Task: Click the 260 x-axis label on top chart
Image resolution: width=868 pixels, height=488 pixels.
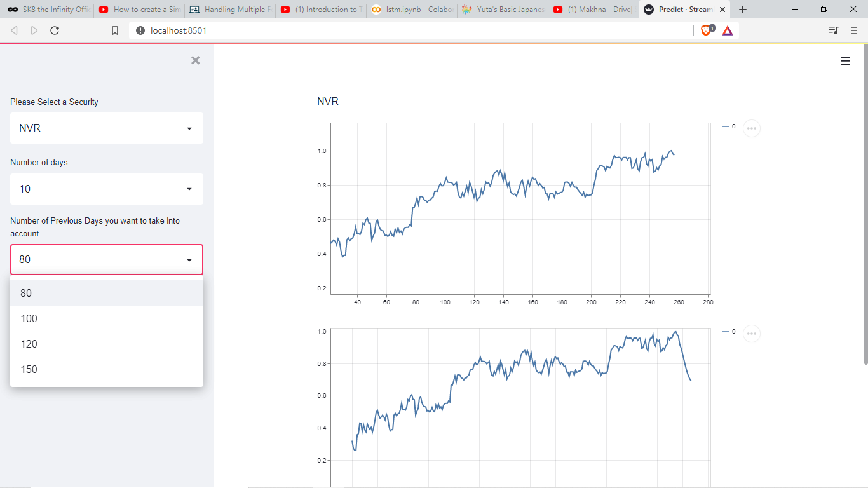Action: 679,302
